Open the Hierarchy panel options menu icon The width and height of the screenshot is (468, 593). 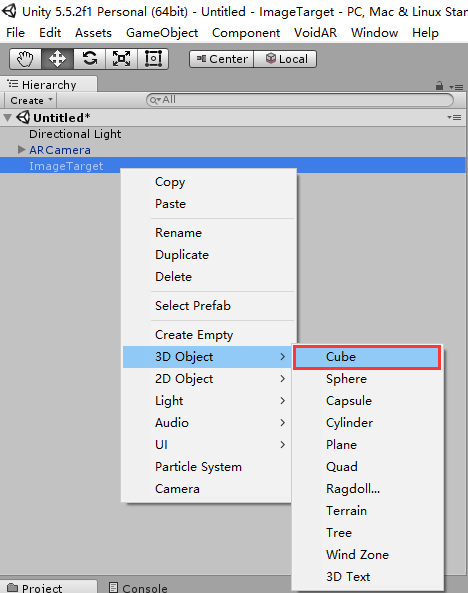click(456, 87)
